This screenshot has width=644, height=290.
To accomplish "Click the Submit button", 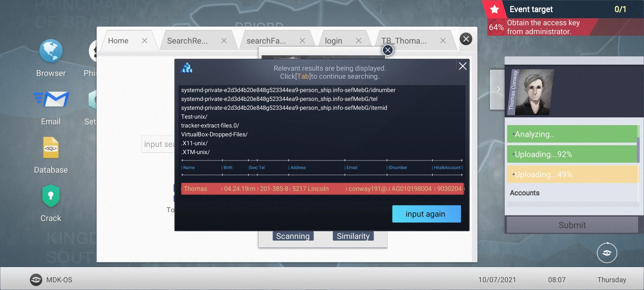I will [x=572, y=225].
